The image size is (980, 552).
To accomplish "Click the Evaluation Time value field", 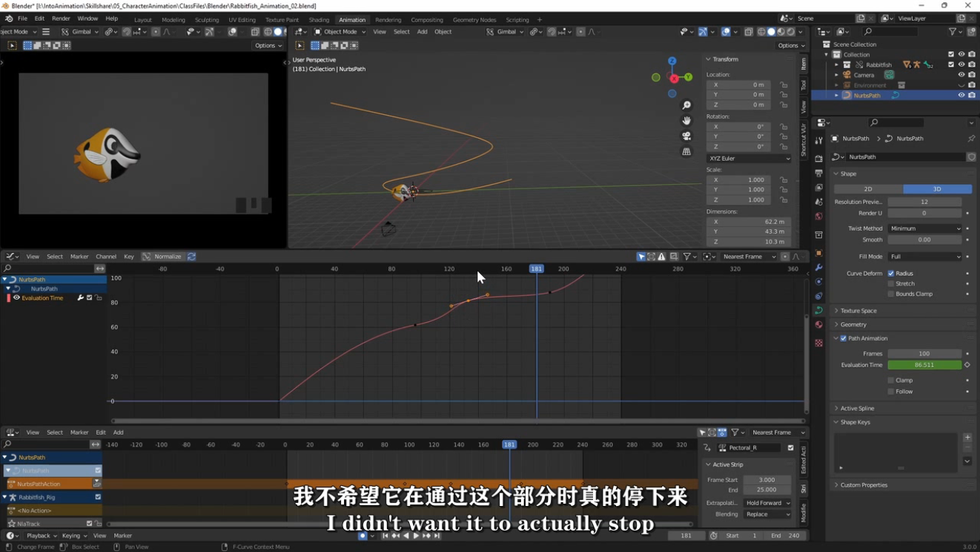I will click(x=924, y=365).
